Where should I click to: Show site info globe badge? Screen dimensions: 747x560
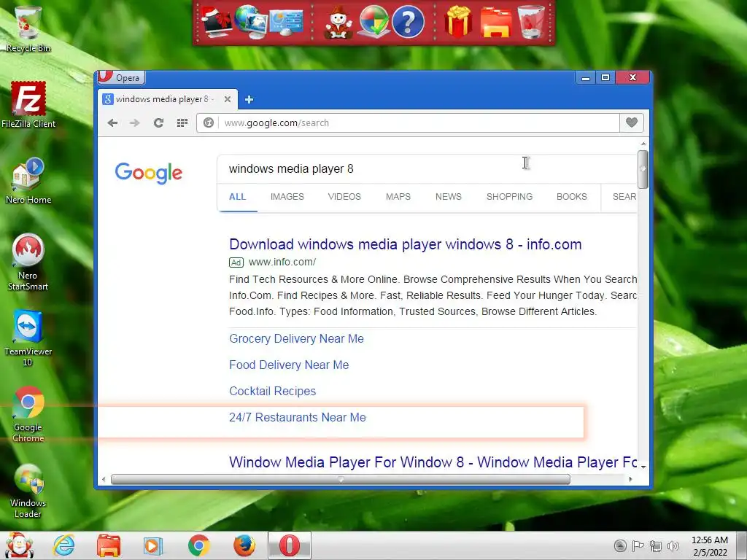pos(208,122)
